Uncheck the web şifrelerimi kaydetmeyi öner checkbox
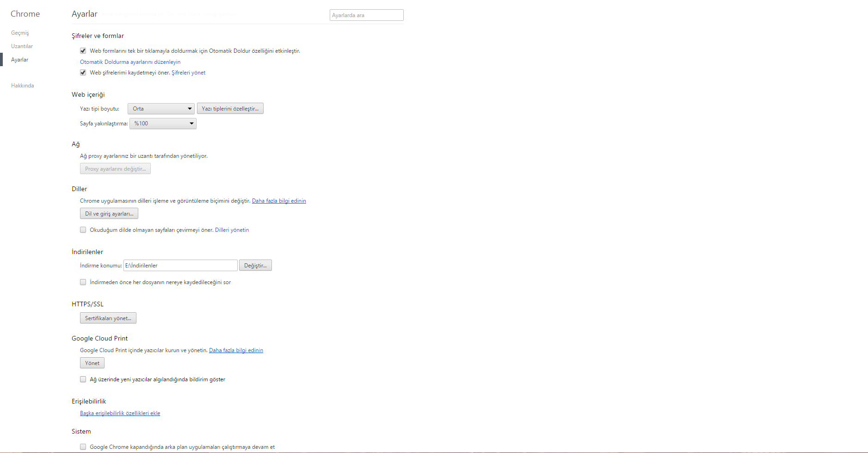Image resolution: width=868 pixels, height=453 pixels. tap(83, 73)
